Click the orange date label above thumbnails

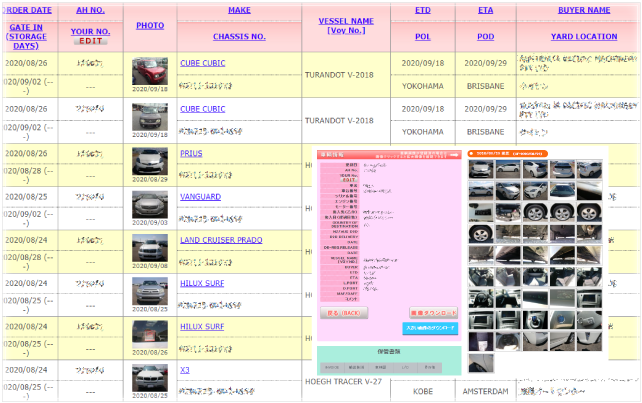(x=508, y=154)
